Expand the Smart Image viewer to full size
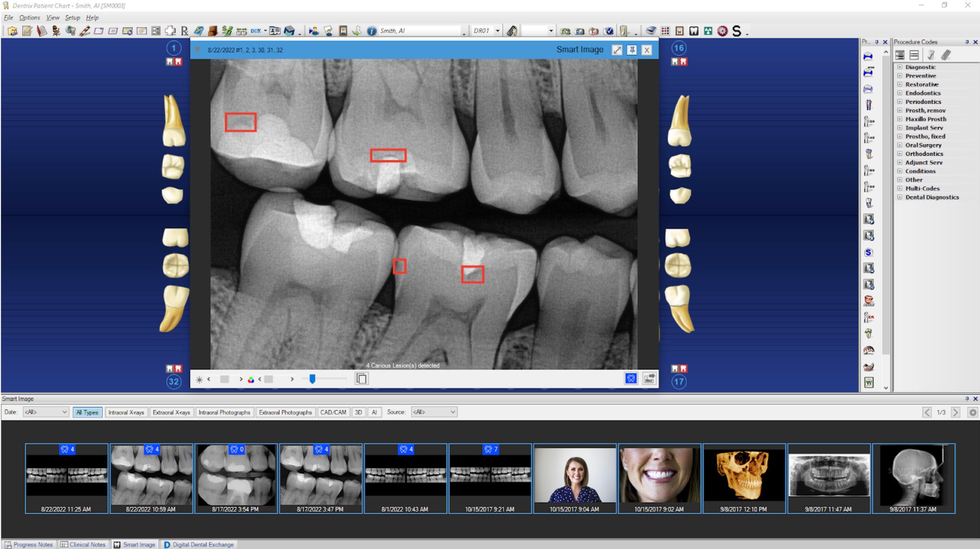Image resolution: width=980 pixels, height=549 pixels. (617, 50)
